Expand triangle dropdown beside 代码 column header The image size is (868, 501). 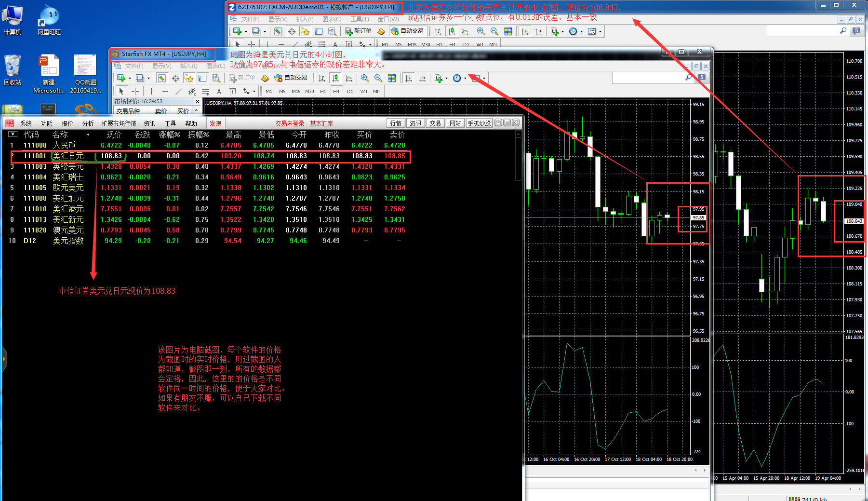pyautogui.click(x=13, y=135)
